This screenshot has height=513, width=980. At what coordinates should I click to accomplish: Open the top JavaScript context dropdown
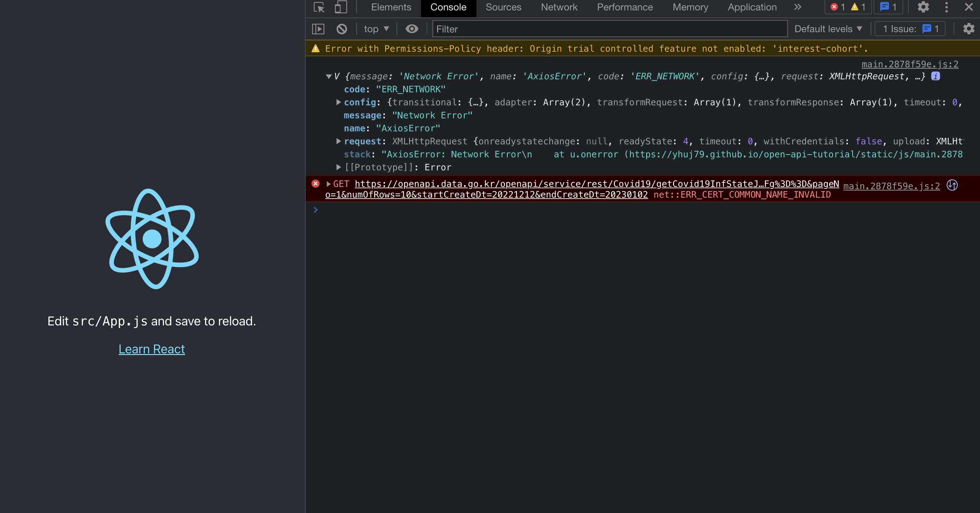(x=376, y=29)
